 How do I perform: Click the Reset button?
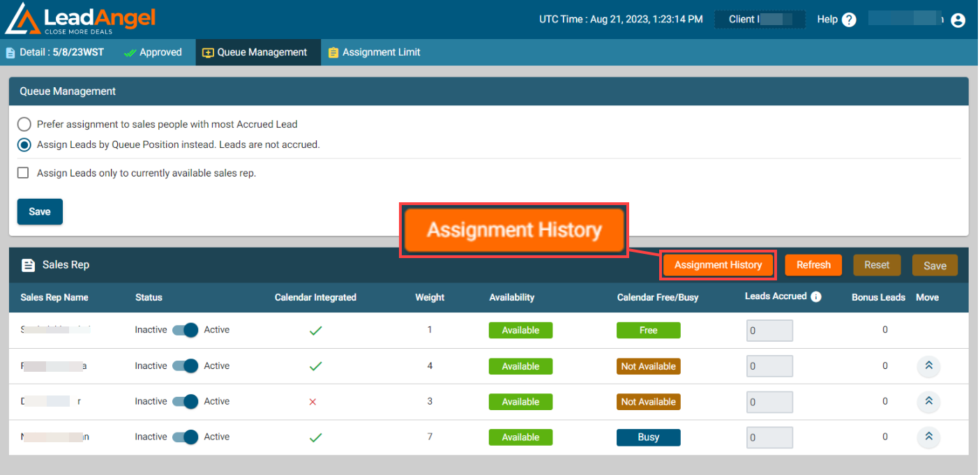[x=877, y=265]
